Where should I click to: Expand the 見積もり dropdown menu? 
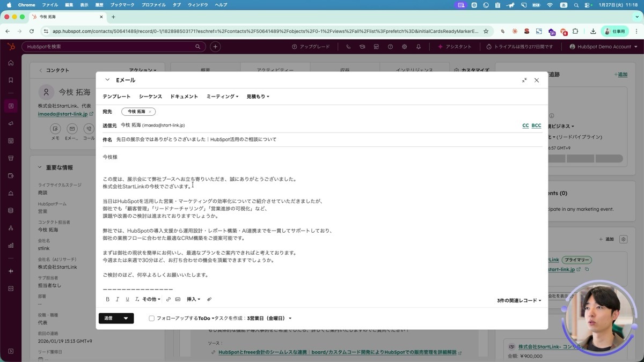click(258, 97)
